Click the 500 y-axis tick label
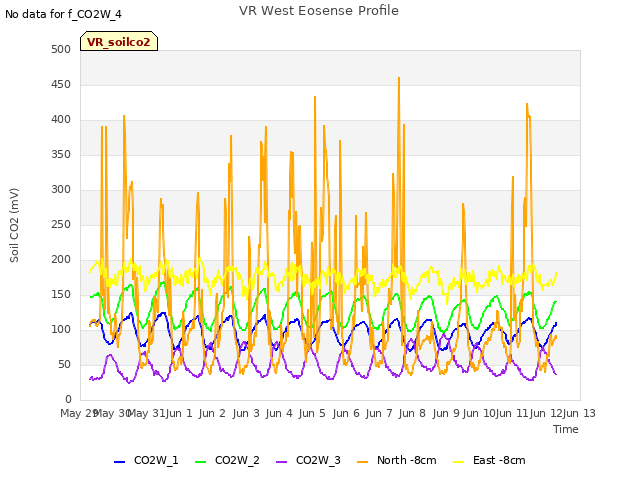This screenshot has height=480, width=640. click(61, 49)
